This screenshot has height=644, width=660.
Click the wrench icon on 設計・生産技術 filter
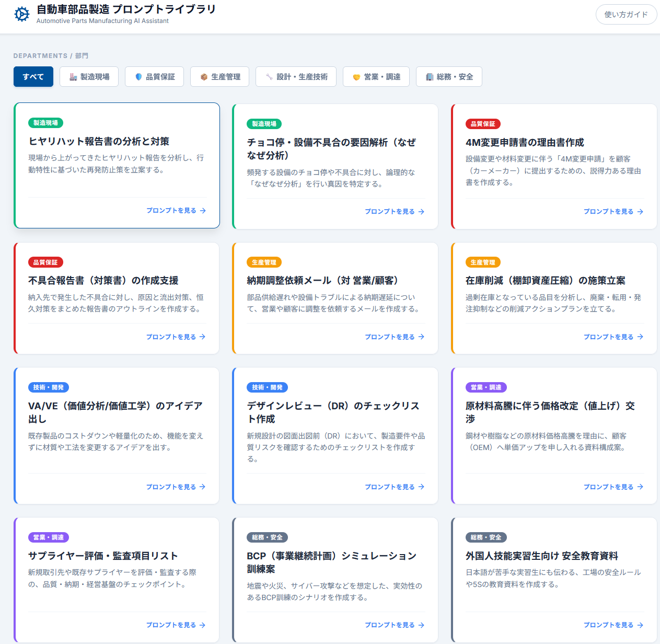point(269,77)
